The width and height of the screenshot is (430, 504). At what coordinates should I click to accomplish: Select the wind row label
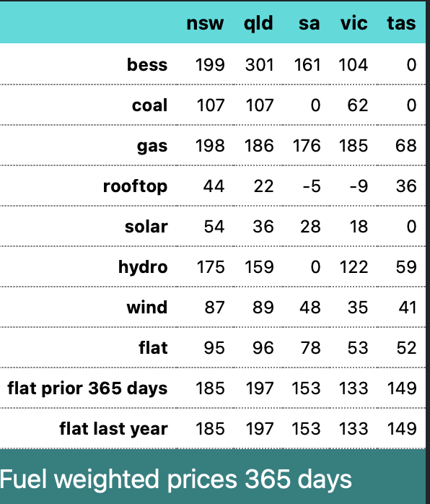click(147, 308)
